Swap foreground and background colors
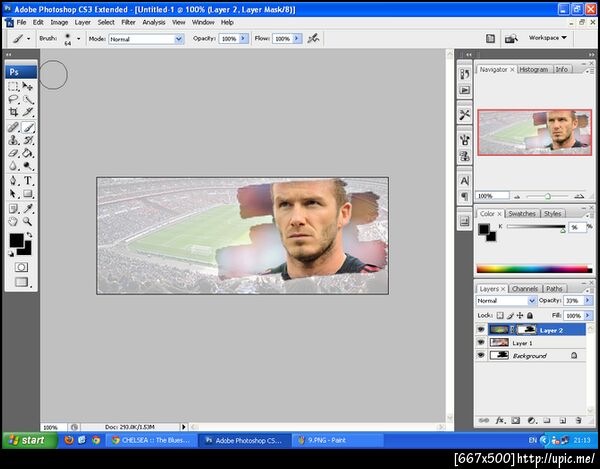The image size is (600, 469). [x=29, y=235]
